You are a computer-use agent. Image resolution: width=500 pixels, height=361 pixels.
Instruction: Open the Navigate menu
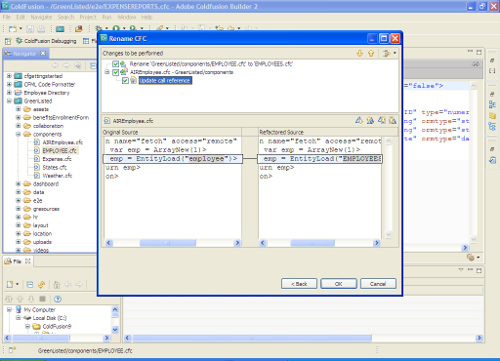[41, 17]
